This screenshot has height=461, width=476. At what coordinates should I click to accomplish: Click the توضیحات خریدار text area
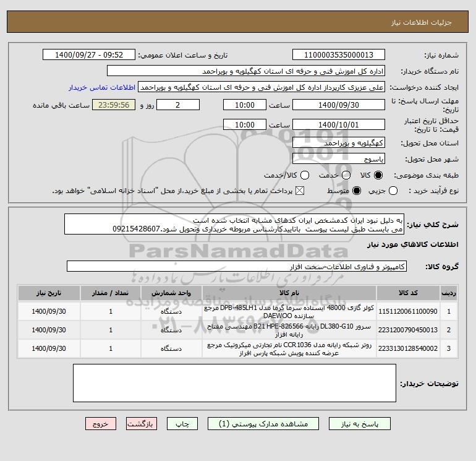click(x=234, y=383)
